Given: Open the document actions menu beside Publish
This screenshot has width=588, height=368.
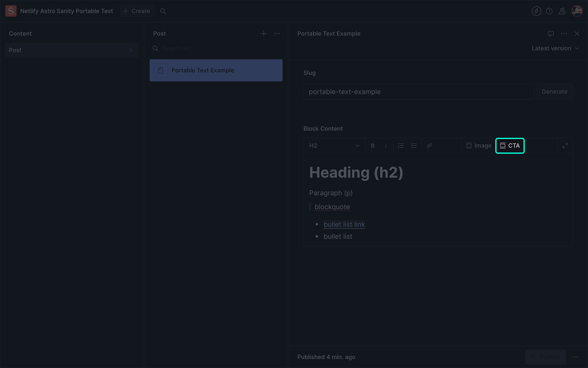Looking at the screenshot, I should pyautogui.click(x=575, y=357).
